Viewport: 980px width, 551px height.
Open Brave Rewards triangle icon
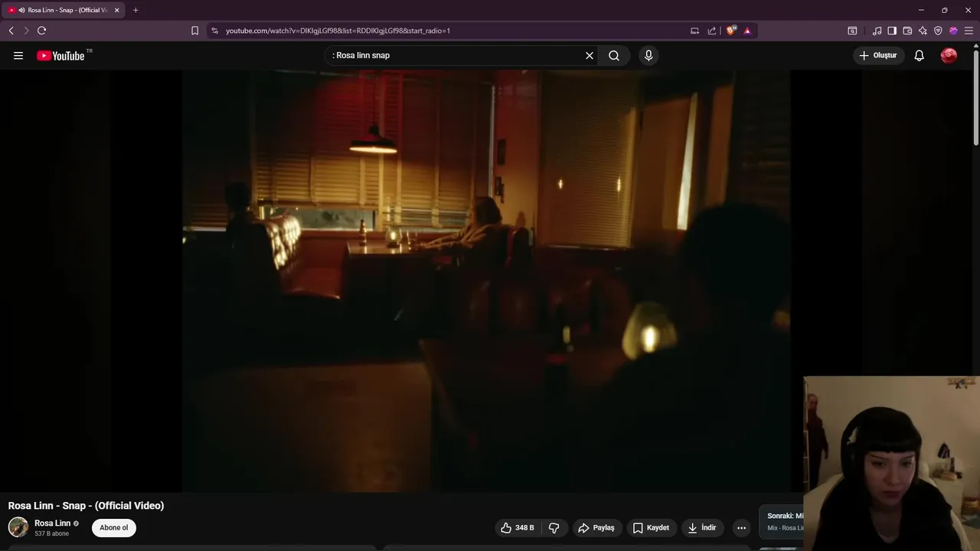pos(747,31)
